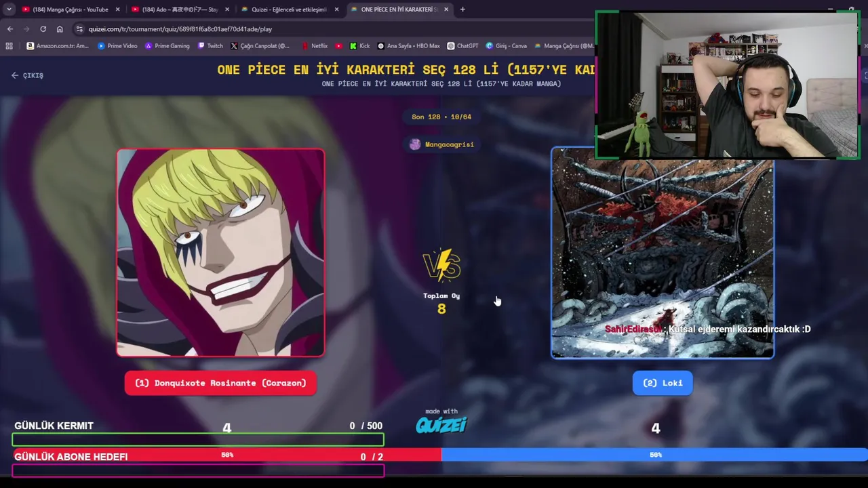Viewport: 868px width, 488px height.
Task: Close the Quizei - Eğlenceli tab
Action: pyautogui.click(x=336, y=9)
